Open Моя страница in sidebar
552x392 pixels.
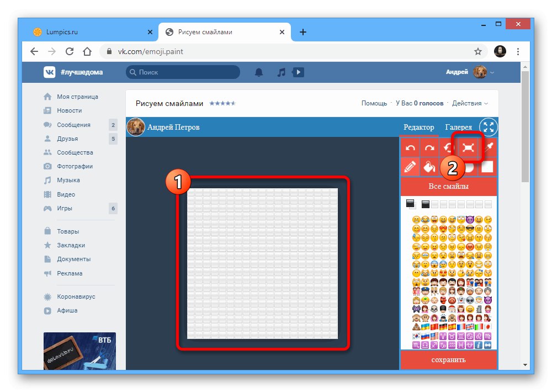tap(77, 97)
